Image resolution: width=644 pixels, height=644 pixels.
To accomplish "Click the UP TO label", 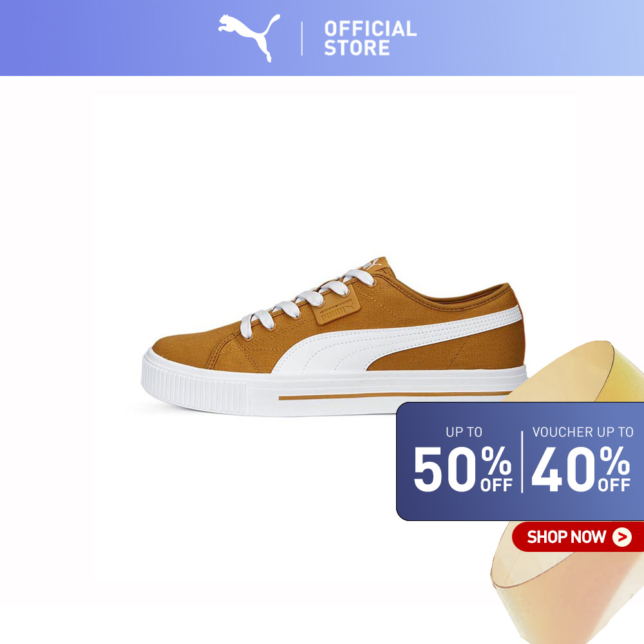I will pyautogui.click(x=464, y=432).
